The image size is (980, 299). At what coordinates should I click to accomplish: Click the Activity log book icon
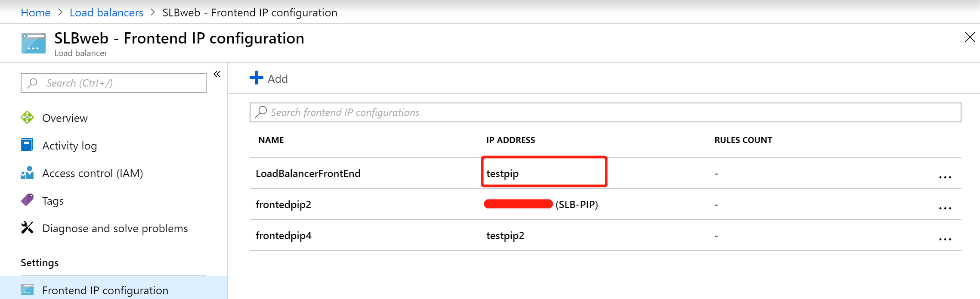[27, 145]
